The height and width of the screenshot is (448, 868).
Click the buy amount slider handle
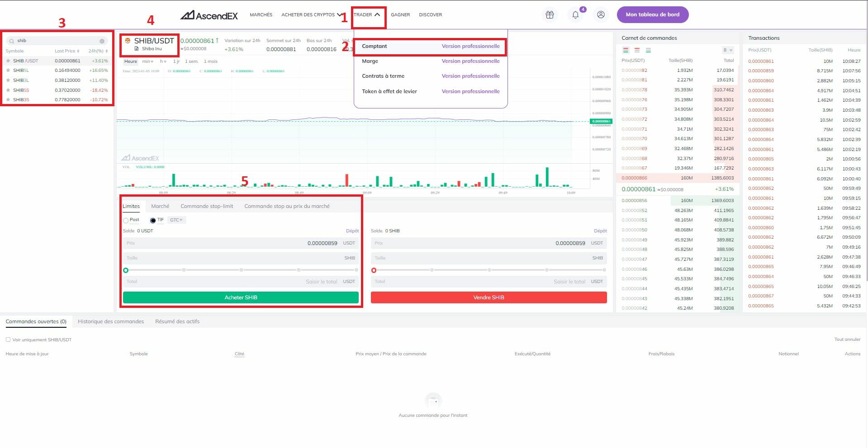coord(126,270)
